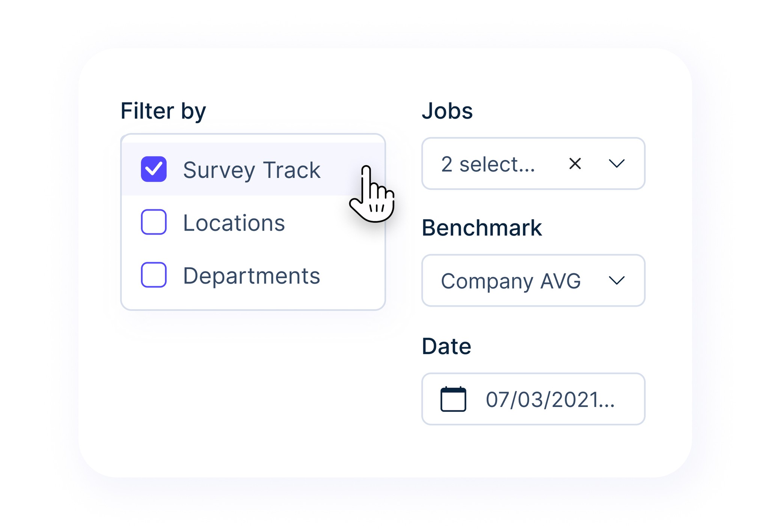
Task: Click the chevron on the Benchmark dropdown
Action: pos(617,280)
